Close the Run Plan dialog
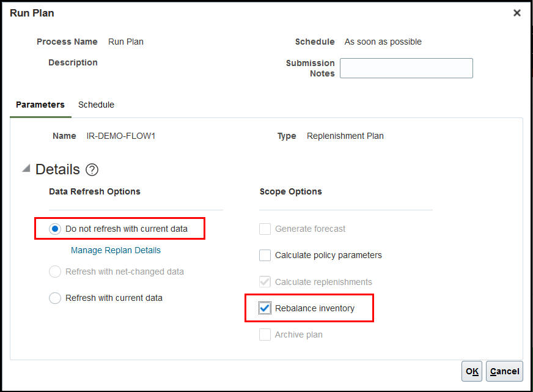This screenshot has width=533, height=392. (x=516, y=13)
